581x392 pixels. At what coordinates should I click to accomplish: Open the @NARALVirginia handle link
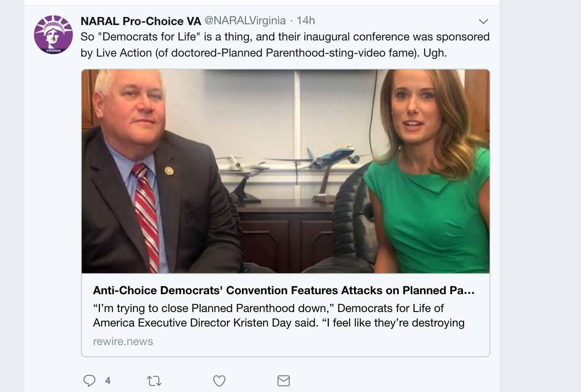[245, 20]
